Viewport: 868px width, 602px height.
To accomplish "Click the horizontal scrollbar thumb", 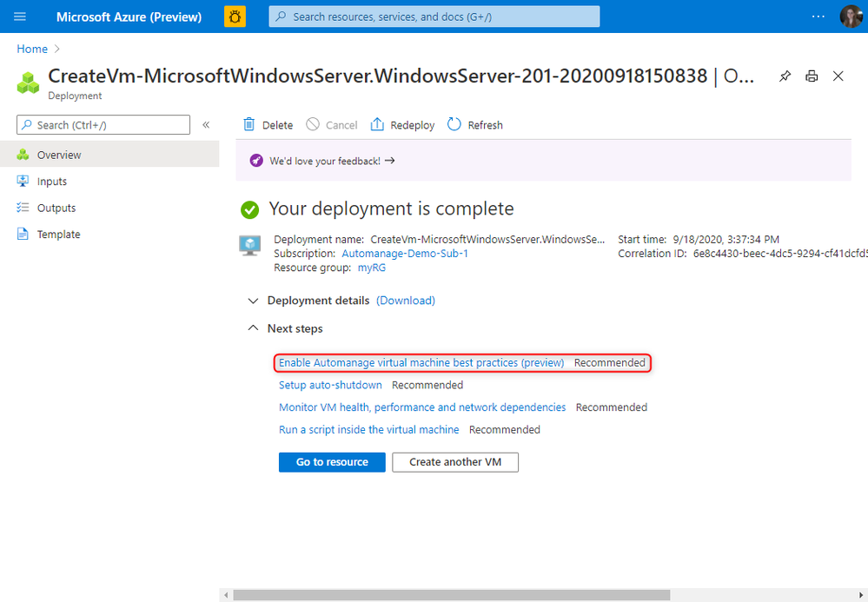I will pyautogui.click(x=451, y=595).
